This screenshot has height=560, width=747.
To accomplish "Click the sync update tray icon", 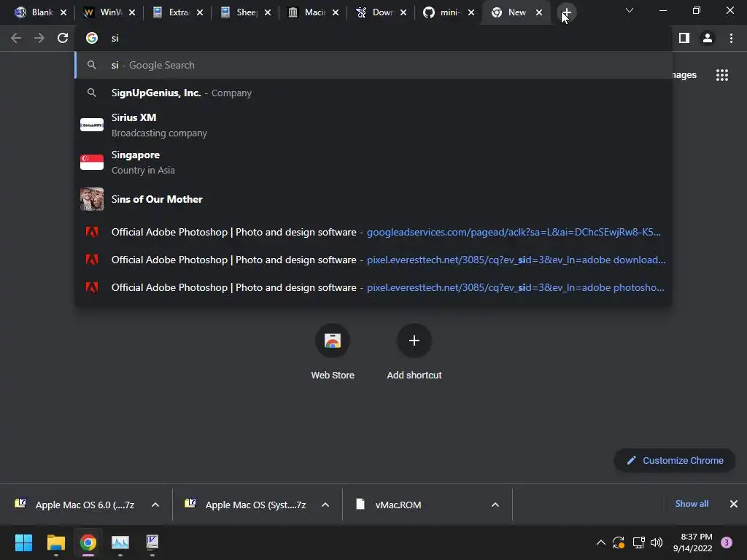I will 619,542.
